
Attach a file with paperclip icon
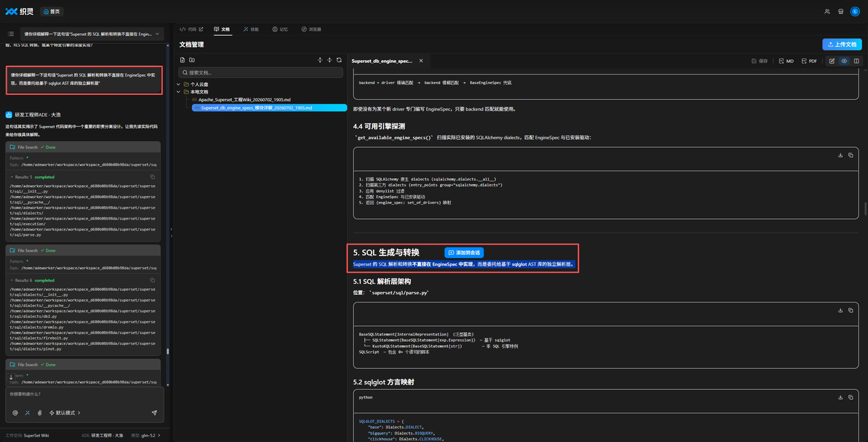pyautogui.click(x=39, y=412)
